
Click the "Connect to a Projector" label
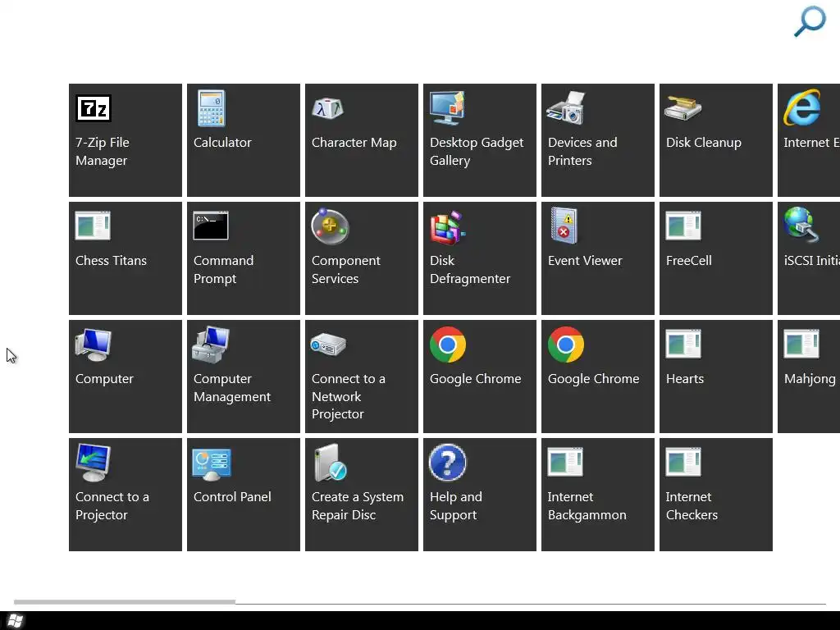[x=112, y=505]
